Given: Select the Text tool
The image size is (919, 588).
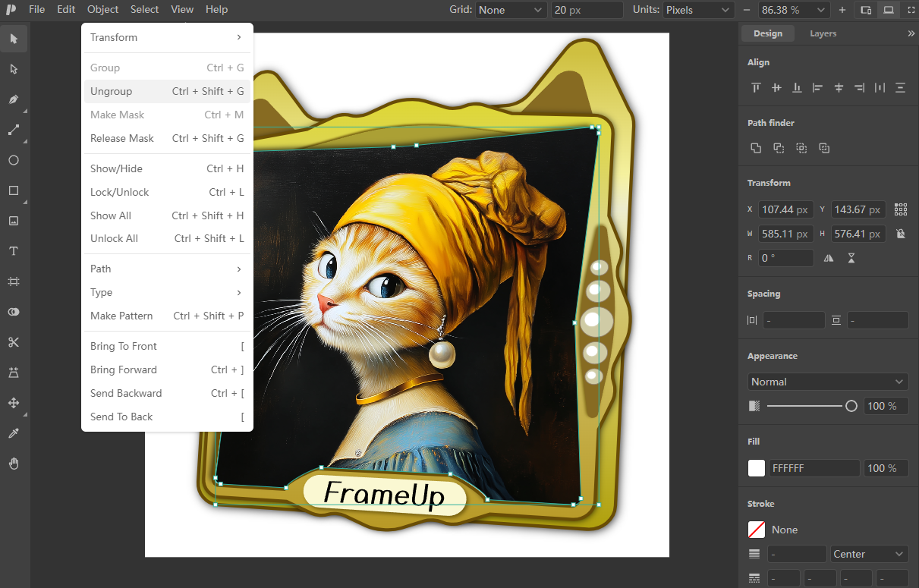Looking at the screenshot, I should (14, 251).
